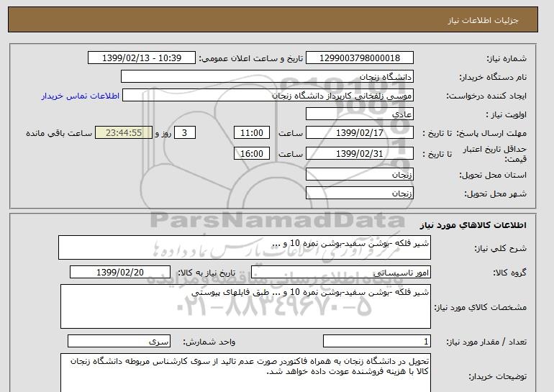Click the requester field موسی زلفخانی
Viewport: 554px width, 392px height.
pyautogui.click(x=268, y=96)
